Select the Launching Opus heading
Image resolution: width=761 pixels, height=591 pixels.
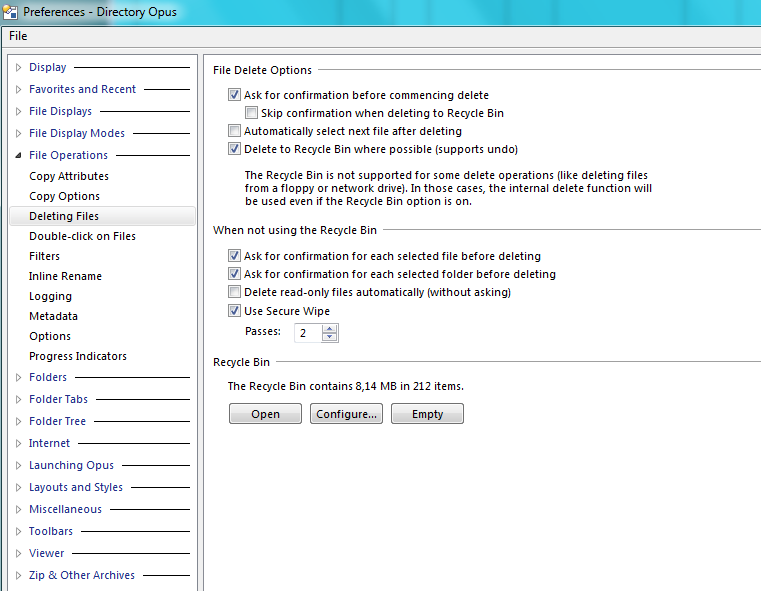[71, 465]
